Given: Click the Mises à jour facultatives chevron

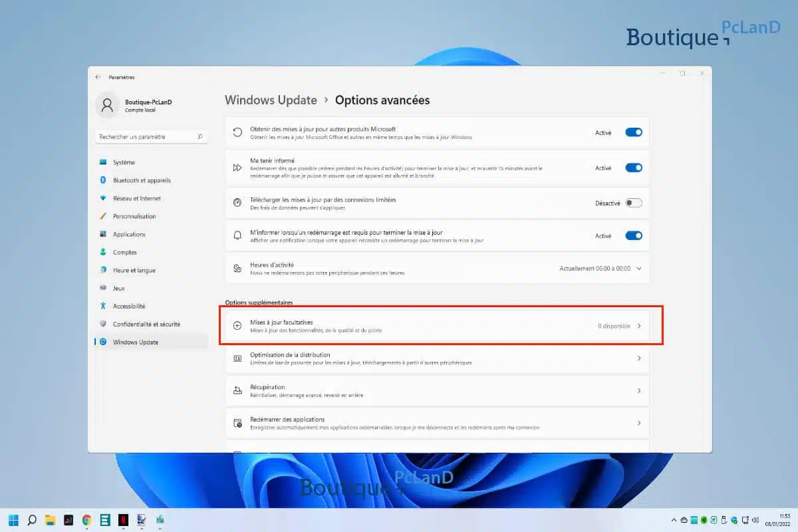Looking at the screenshot, I should coord(639,326).
